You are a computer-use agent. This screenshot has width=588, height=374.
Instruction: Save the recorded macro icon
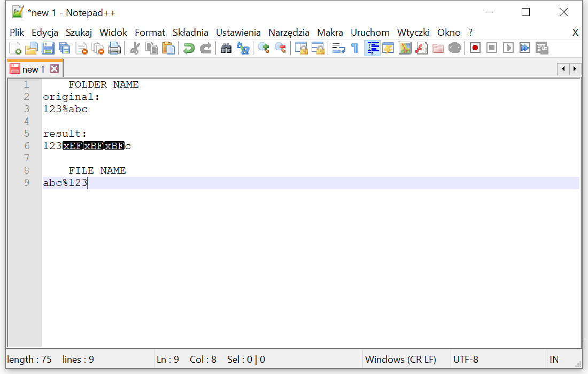pyautogui.click(x=542, y=48)
